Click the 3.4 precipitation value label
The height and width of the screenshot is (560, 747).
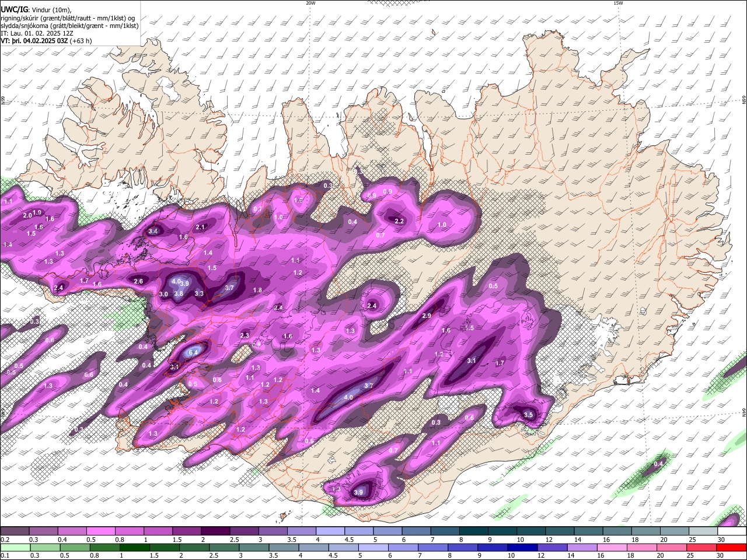pyautogui.click(x=153, y=231)
